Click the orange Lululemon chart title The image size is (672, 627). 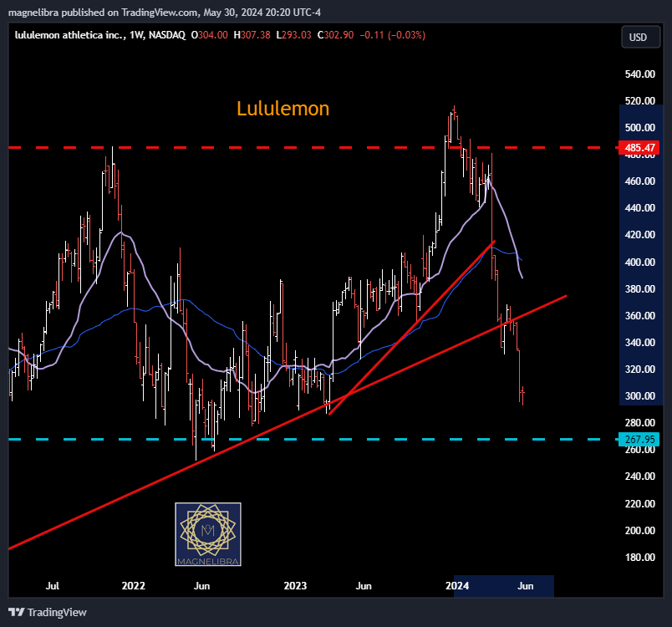[283, 109]
